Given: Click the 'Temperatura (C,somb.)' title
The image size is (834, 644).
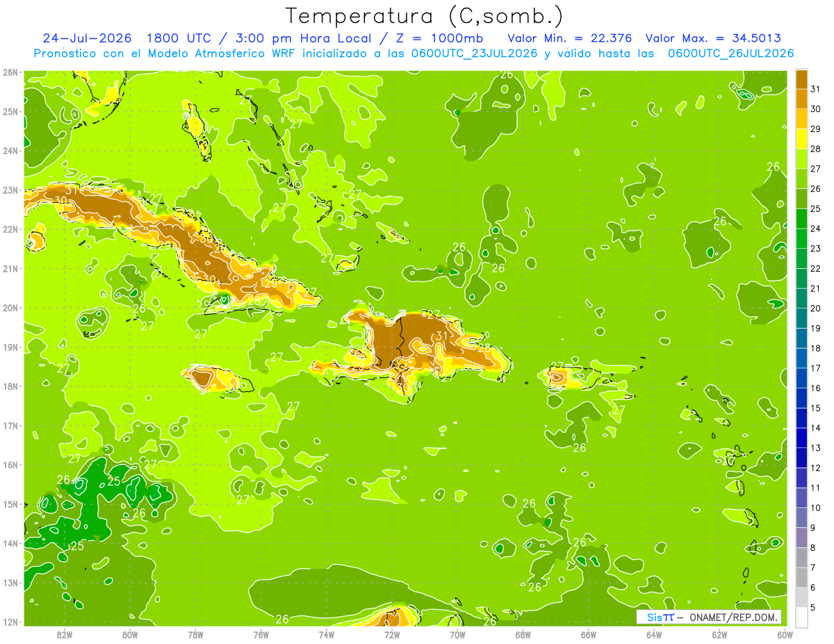Looking at the screenshot, I should (x=425, y=16).
